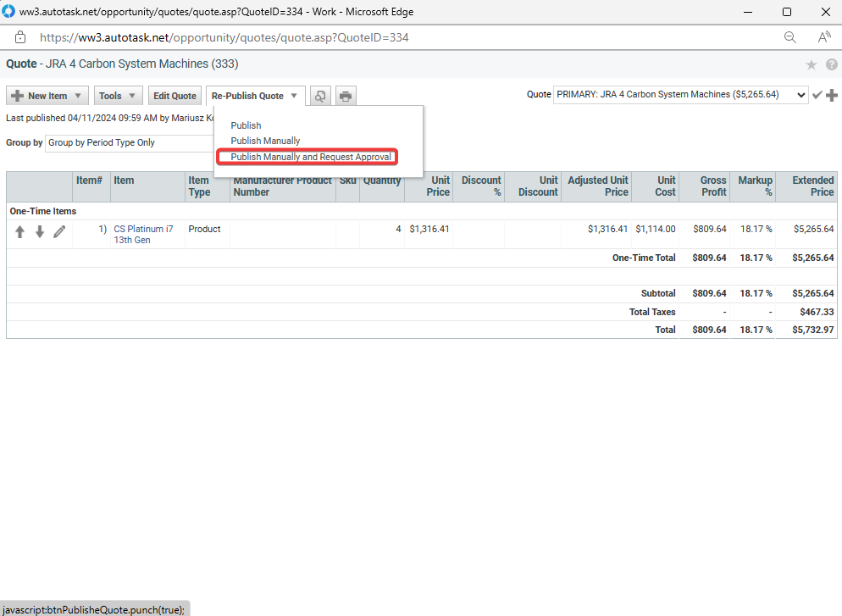
Task: Click the plus icon to add quote
Action: [832, 95]
